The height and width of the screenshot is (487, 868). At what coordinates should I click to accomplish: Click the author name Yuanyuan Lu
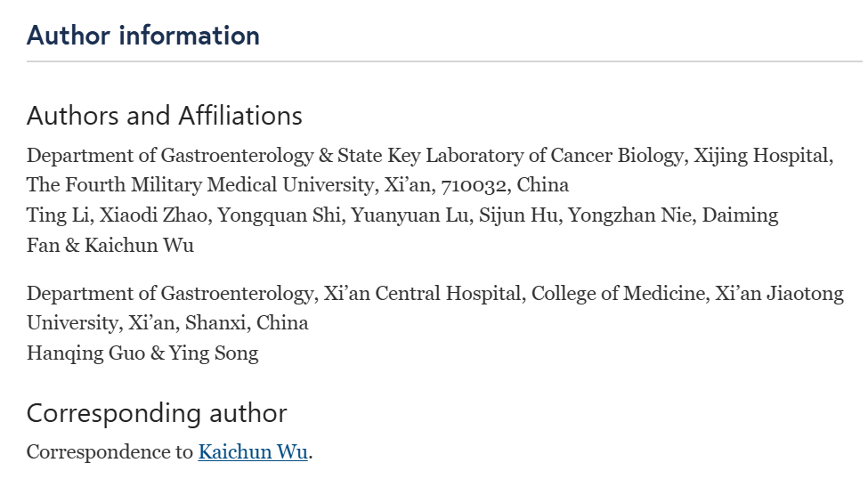click(x=410, y=215)
